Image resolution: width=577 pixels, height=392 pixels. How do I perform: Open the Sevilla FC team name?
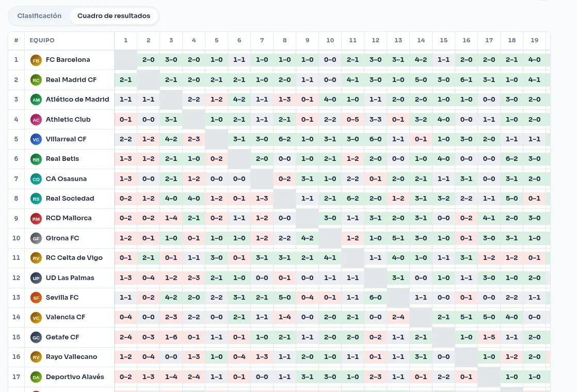(x=62, y=297)
